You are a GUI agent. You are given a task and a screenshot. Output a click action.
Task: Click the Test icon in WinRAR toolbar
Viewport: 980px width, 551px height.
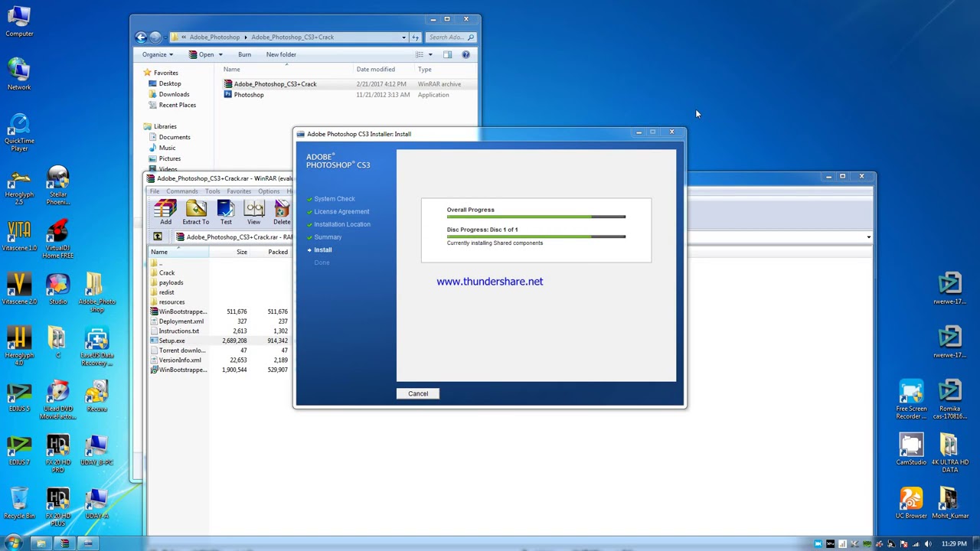[226, 212]
